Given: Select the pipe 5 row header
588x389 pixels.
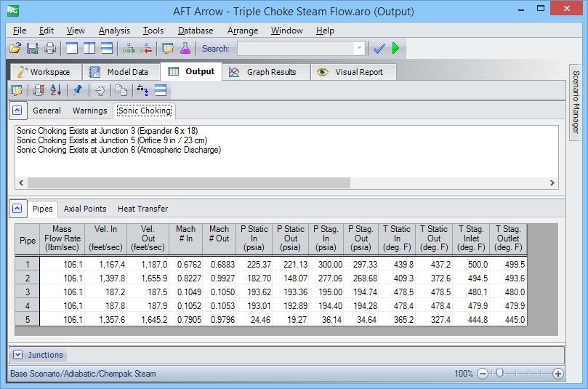Looking at the screenshot, I should (x=28, y=319).
